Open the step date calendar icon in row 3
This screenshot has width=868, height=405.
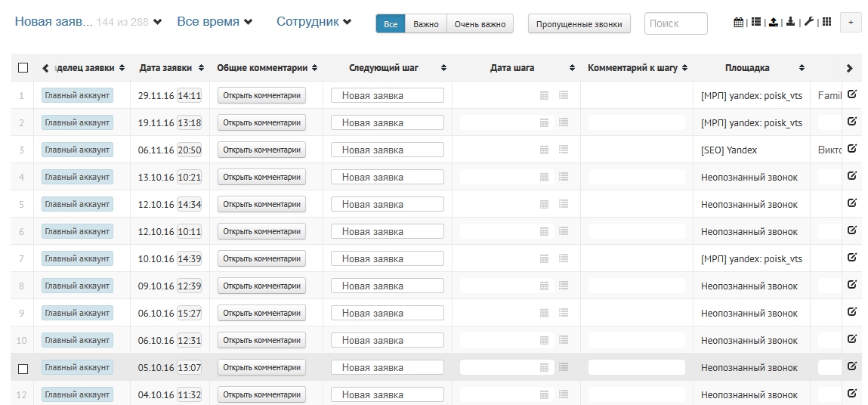point(544,150)
